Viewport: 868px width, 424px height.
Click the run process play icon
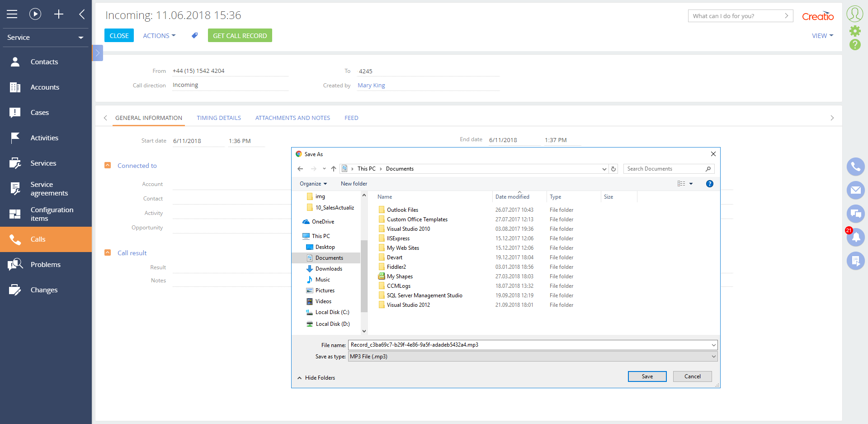35,14
